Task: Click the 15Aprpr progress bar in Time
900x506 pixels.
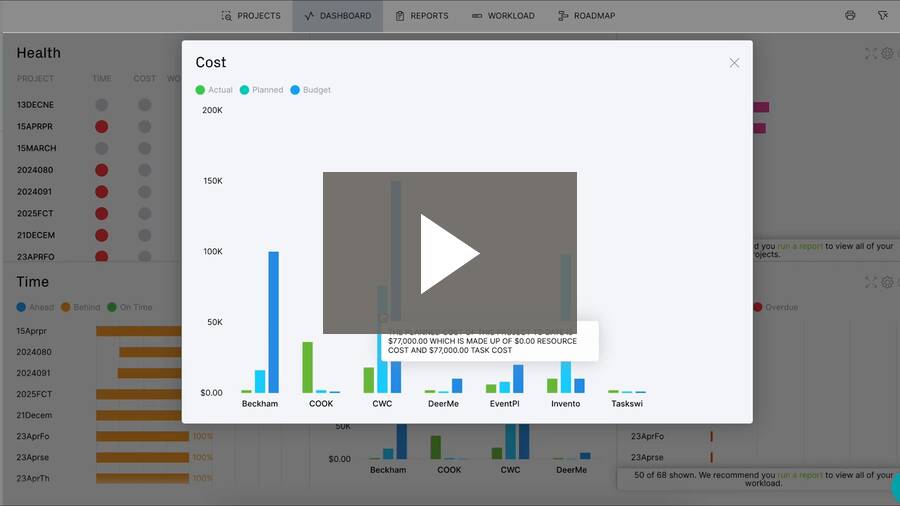Action: 138,331
